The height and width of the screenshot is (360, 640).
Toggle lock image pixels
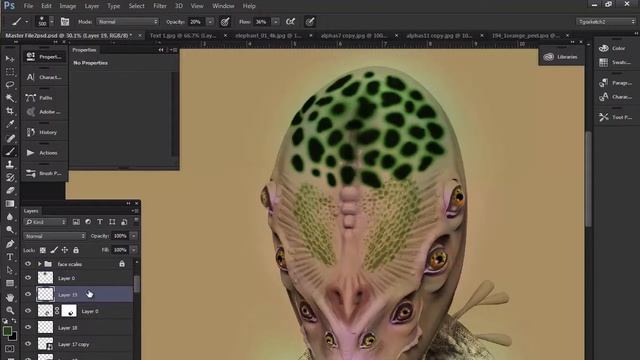(54, 250)
